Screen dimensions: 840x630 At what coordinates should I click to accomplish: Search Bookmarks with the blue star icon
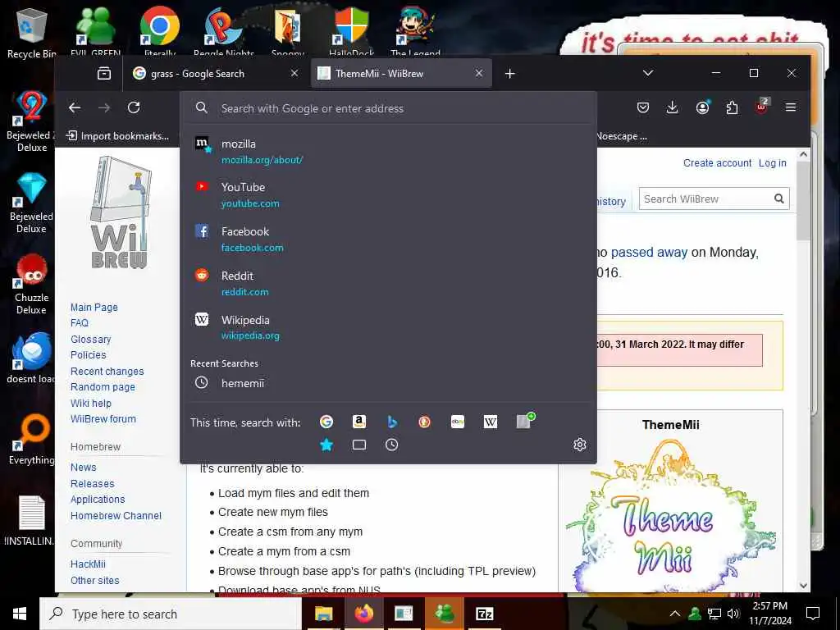pyautogui.click(x=326, y=445)
